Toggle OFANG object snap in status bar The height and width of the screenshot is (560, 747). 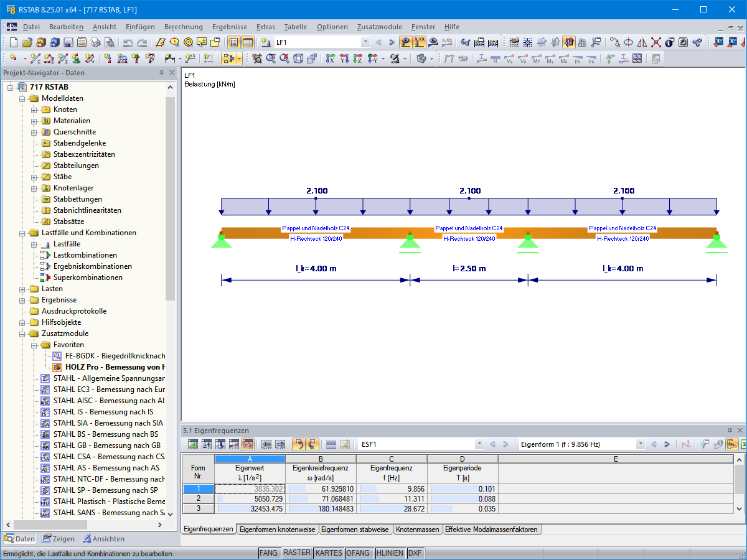[x=359, y=553]
